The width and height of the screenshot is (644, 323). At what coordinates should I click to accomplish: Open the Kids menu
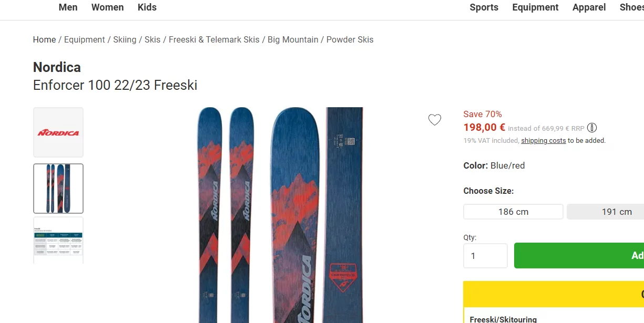[x=147, y=7]
